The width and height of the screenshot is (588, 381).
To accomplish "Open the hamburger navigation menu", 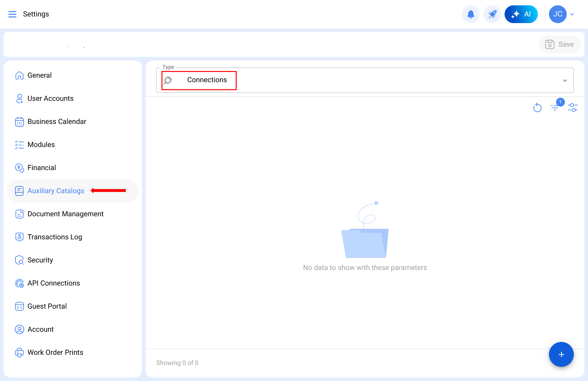I will (x=12, y=14).
